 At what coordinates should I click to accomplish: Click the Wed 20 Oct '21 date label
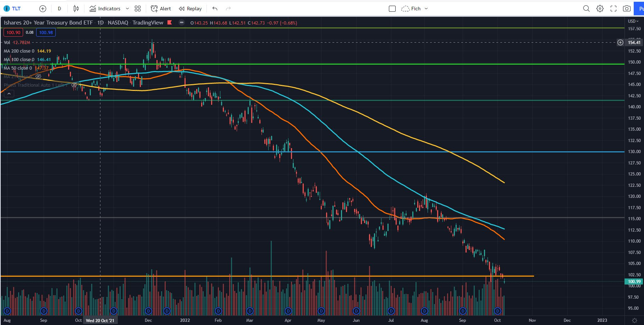click(100, 320)
